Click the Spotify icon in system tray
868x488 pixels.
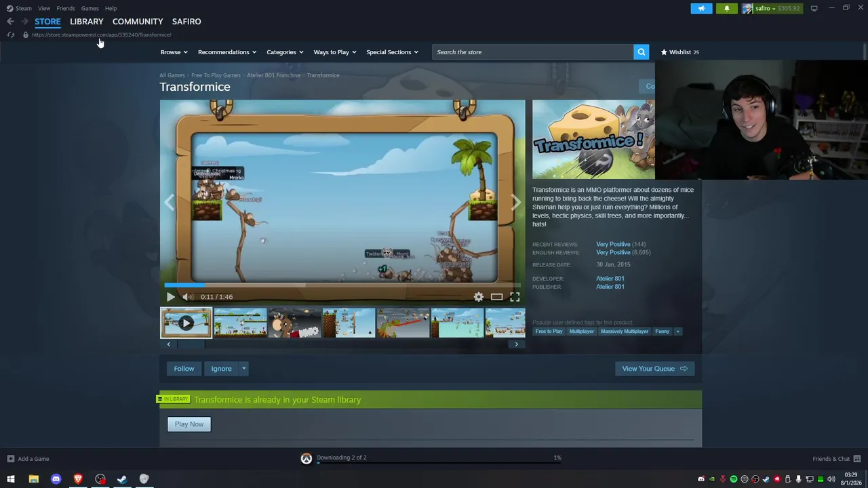click(x=733, y=479)
